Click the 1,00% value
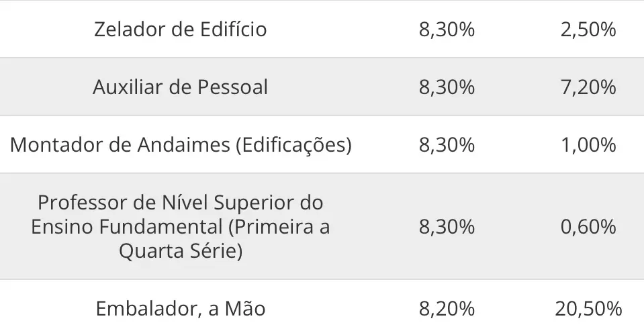 coord(588,145)
